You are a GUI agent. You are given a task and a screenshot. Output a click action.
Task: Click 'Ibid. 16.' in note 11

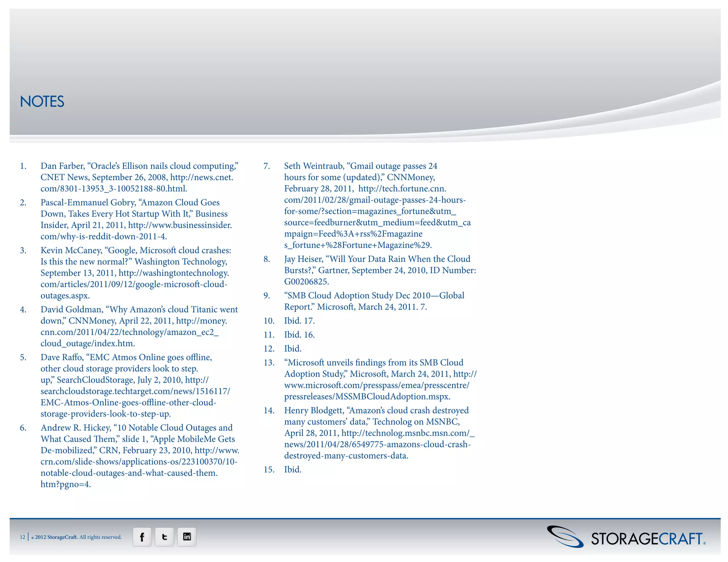pos(299,335)
